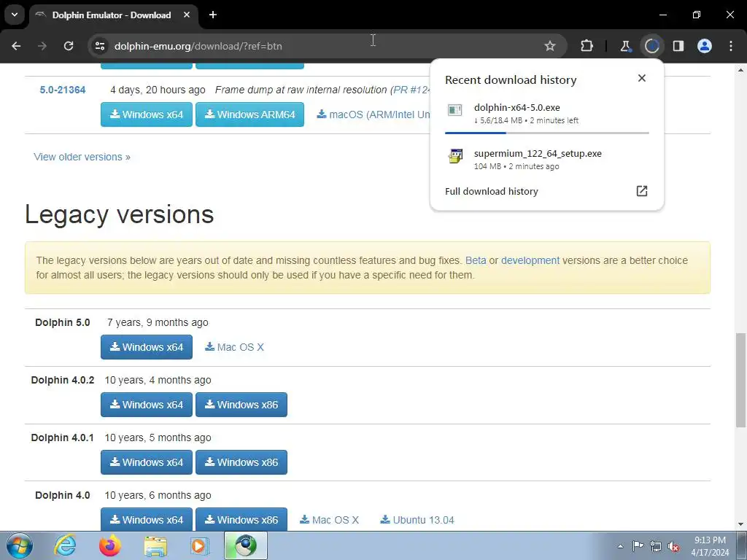
Task: Download Dolphin 4.0 Windows x64
Action: coord(146,519)
